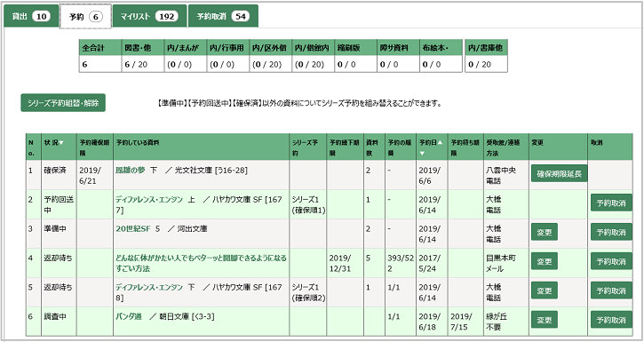Open the 予約取消 tab

(223, 16)
